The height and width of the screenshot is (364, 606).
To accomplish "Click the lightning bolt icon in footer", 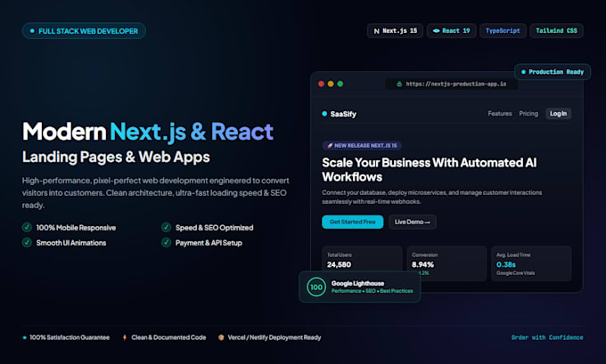I will click(x=125, y=337).
